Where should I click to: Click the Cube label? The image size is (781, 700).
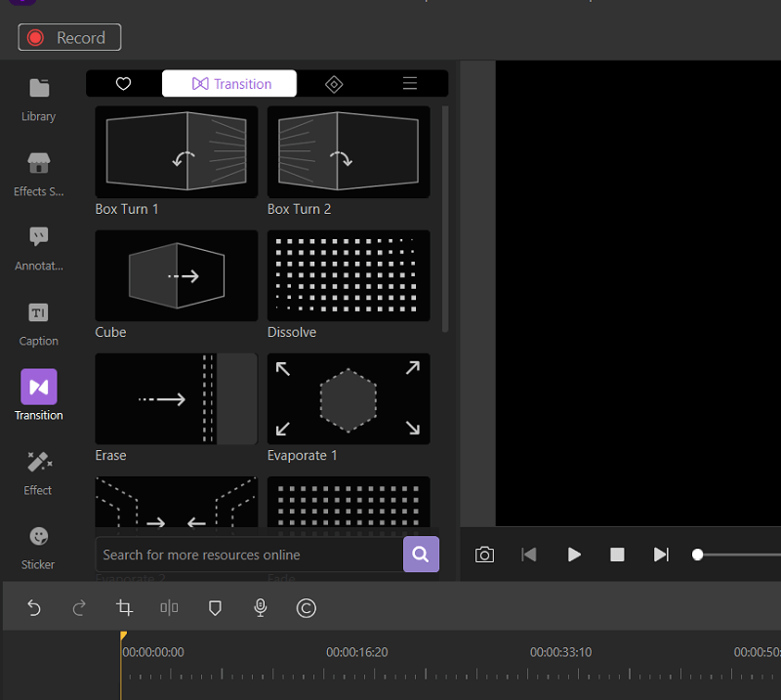click(110, 332)
